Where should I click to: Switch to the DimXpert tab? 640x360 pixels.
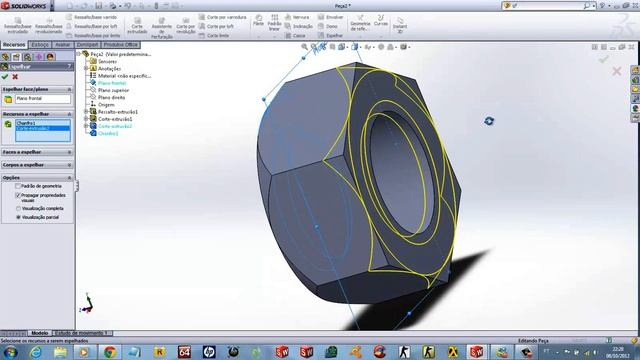tap(87, 44)
